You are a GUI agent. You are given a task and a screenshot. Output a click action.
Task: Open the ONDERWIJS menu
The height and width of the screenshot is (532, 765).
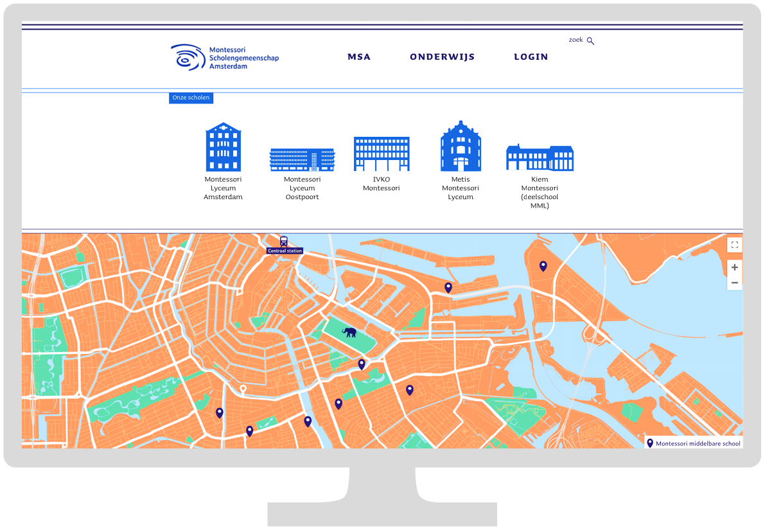tap(443, 57)
